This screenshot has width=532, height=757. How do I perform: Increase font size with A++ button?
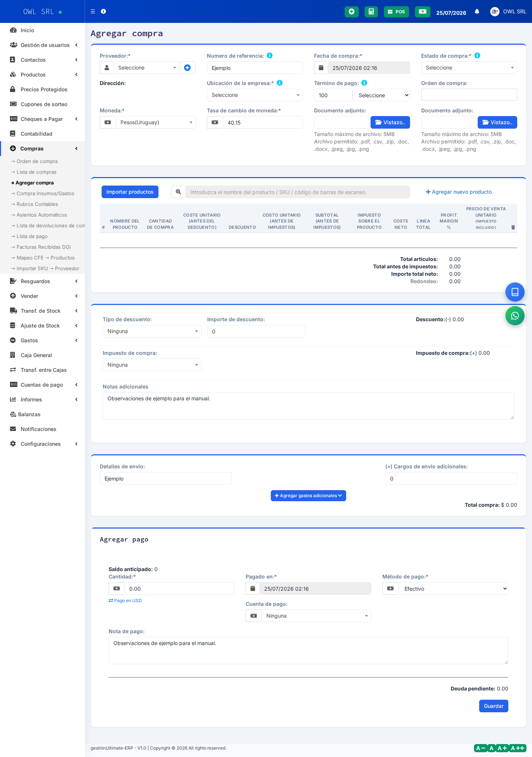[518, 748]
